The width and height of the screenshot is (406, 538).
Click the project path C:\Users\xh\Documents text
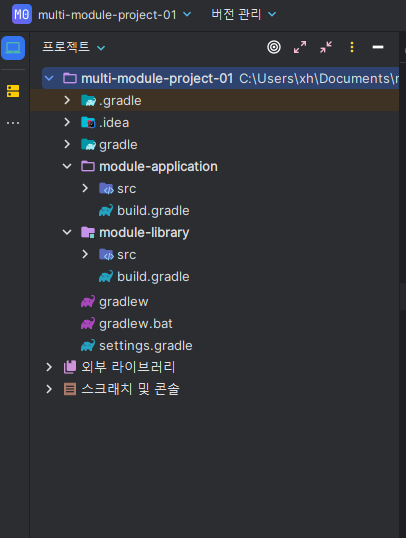pyautogui.click(x=319, y=79)
